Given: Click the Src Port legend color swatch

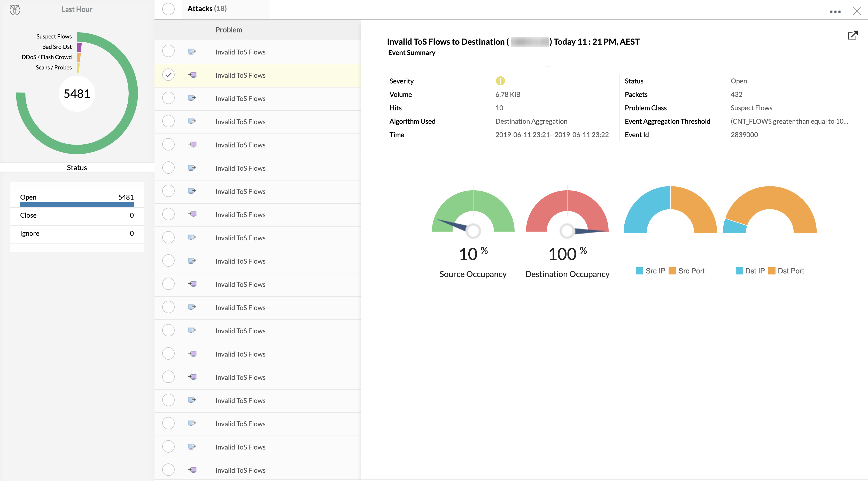Looking at the screenshot, I should tap(672, 271).
